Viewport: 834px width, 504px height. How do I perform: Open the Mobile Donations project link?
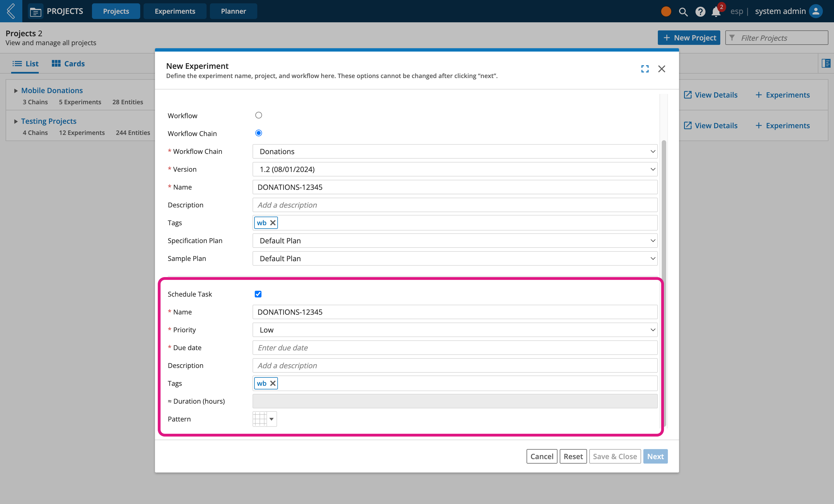click(x=52, y=90)
